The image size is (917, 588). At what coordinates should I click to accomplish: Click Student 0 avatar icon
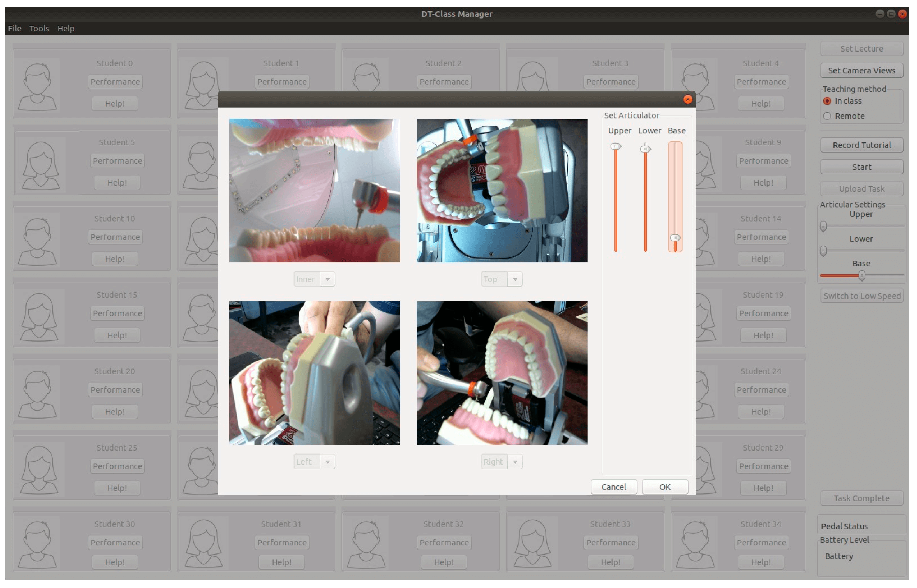point(37,87)
